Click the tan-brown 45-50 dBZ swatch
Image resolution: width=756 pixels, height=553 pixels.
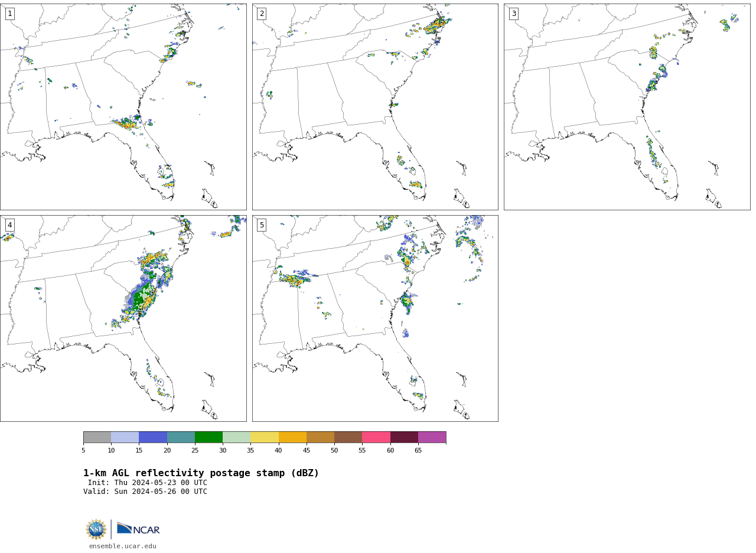pos(320,437)
